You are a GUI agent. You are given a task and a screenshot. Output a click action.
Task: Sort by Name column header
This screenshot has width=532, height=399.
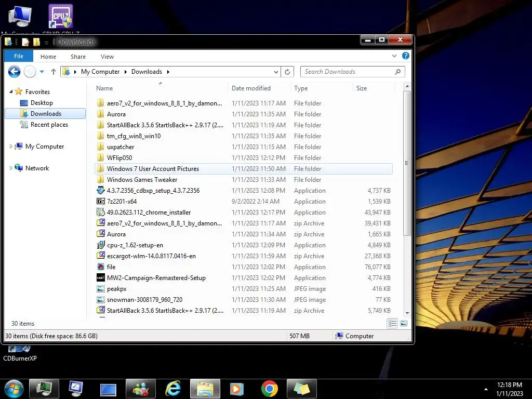pos(104,88)
